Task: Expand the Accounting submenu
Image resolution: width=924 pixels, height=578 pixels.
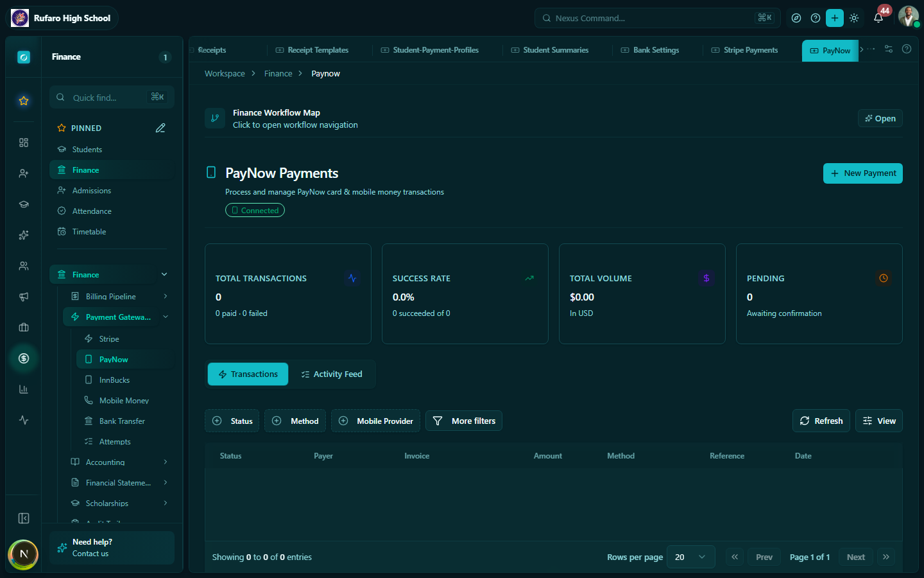Action: pyautogui.click(x=166, y=462)
